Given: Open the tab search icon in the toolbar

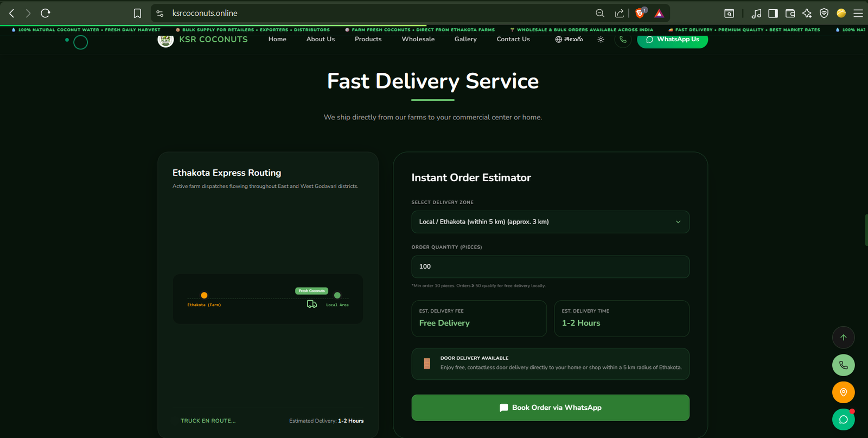Looking at the screenshot, I should [x=729, y=13].
